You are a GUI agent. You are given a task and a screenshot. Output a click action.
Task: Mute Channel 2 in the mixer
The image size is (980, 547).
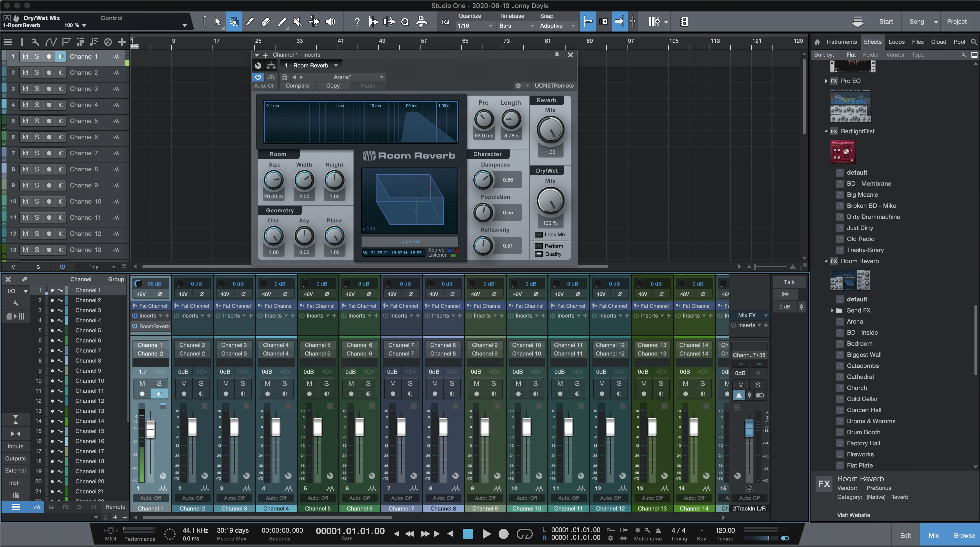(184, 383)
